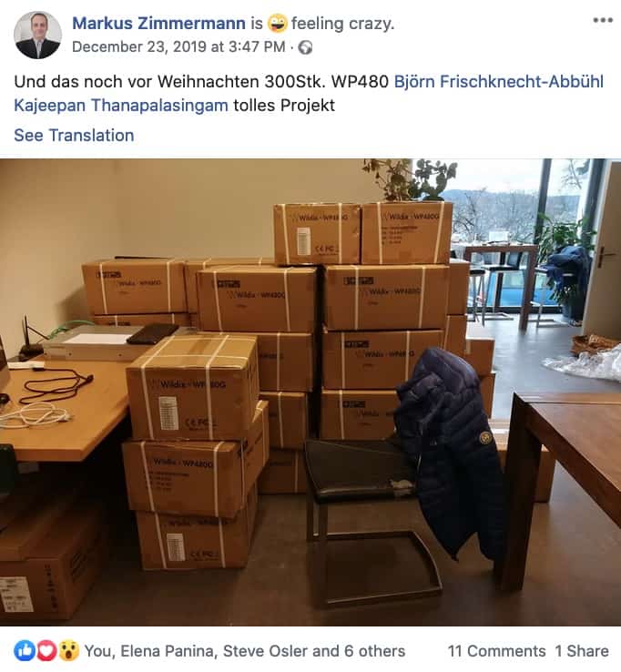The image size is (621, 672).
Task: Click the red Love heart reaction icon
Action: pos(46,651)
